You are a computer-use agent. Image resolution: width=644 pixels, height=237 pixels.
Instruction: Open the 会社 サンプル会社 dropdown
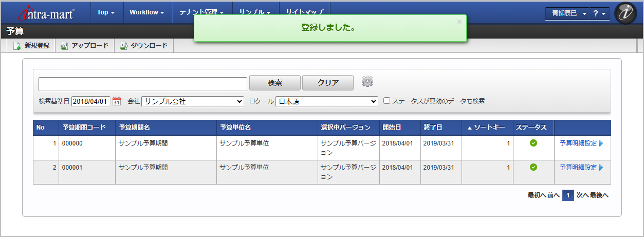tap(193, 101)
